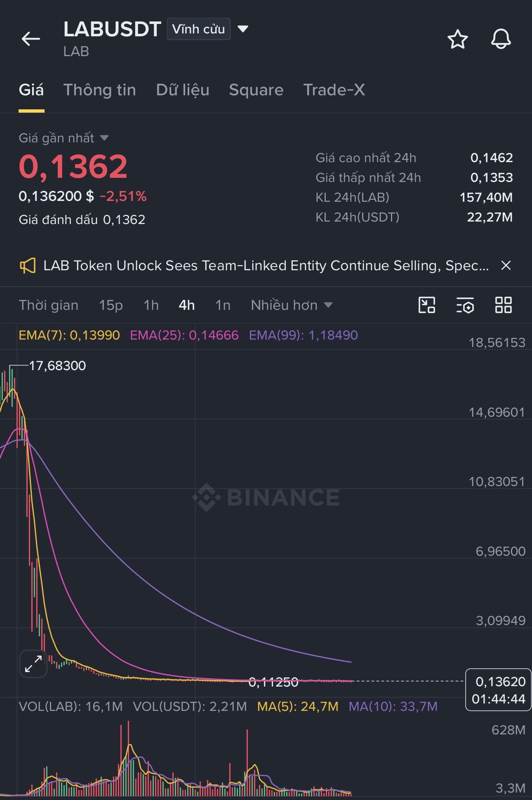The height and width of the screenshot is (800, 532).
Task: Open the contract type dropdown arrow
Action: tap(243, 29)
